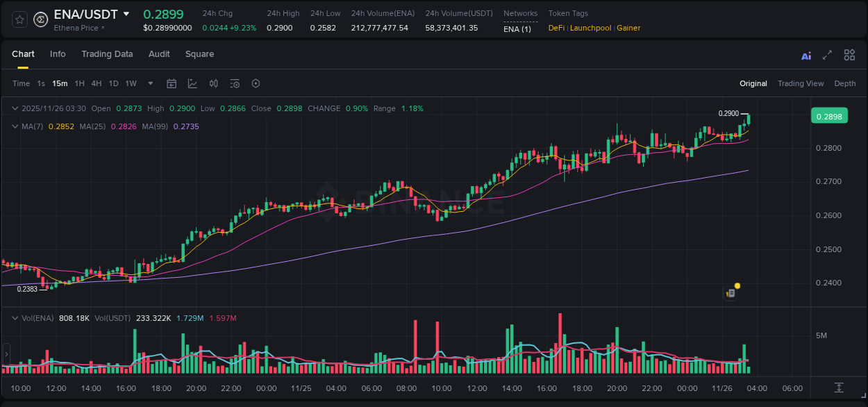Open the indicators settings icon
Screen dimensions: 868x407
(234, 83)
